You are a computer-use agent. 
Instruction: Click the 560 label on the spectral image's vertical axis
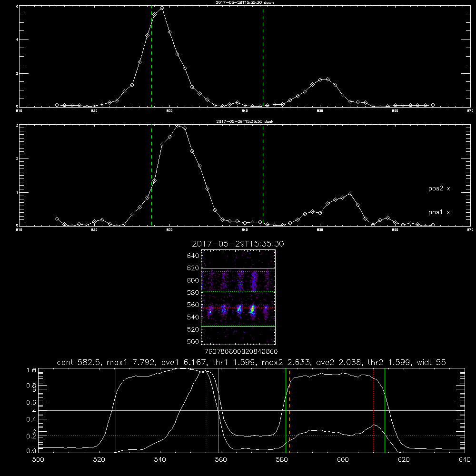(x=193, y=305)
